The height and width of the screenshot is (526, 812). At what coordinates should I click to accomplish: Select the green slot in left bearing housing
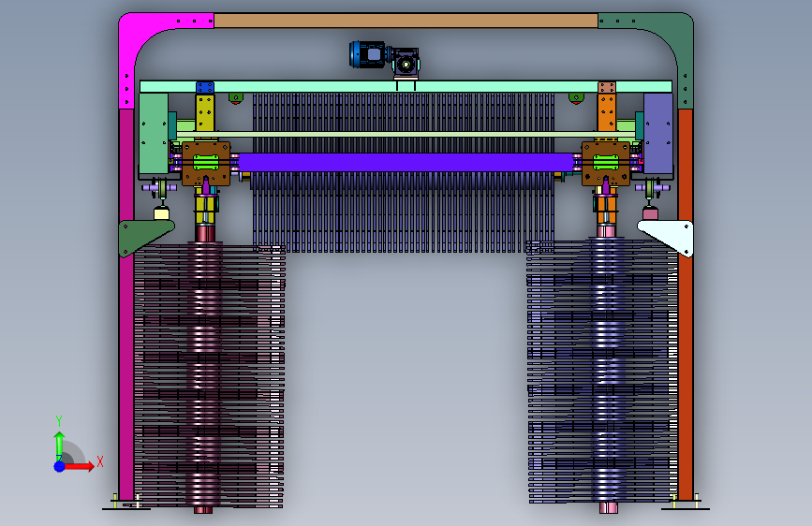(206, 163)
